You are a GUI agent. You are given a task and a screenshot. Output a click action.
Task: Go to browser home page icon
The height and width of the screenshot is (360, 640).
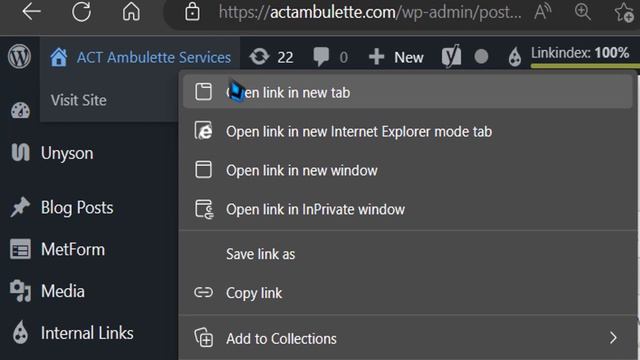click(x=131, y=11)
